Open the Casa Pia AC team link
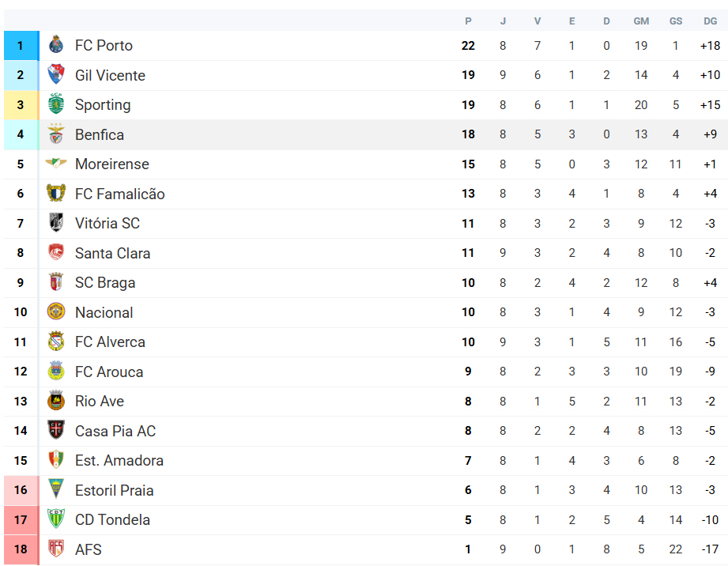728x566 pixels. coord(115,431)
